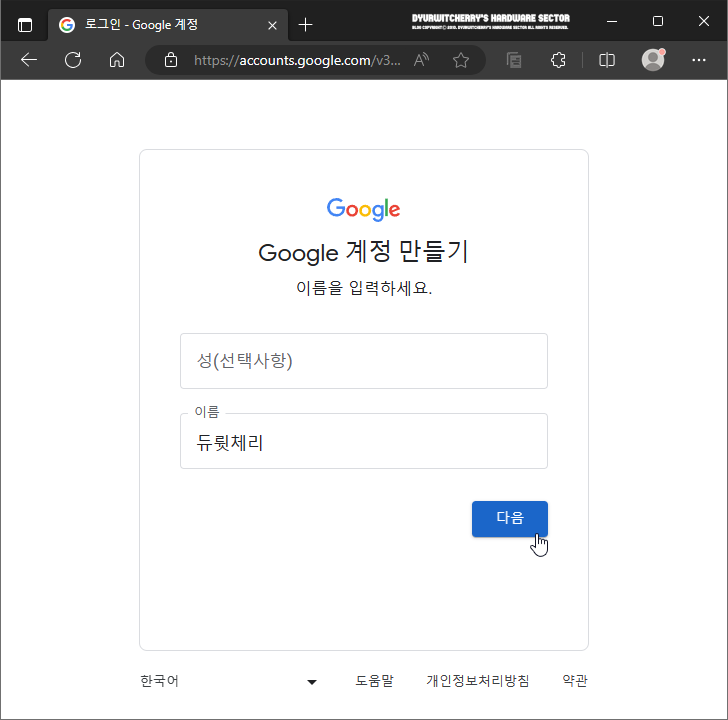The image size is (728, 720).
Task: Click the browser back arrow
Action: click(29, 60)
